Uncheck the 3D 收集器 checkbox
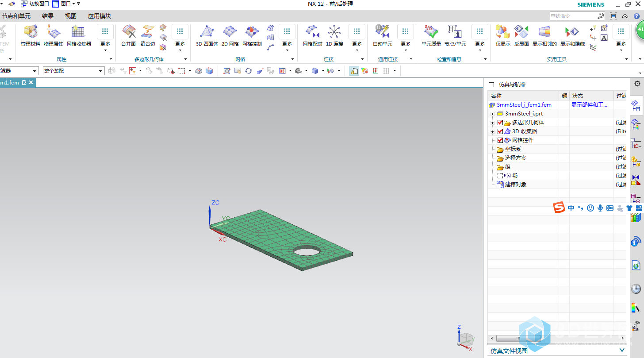Screen dimensions: 644x358 pos(500,131)
